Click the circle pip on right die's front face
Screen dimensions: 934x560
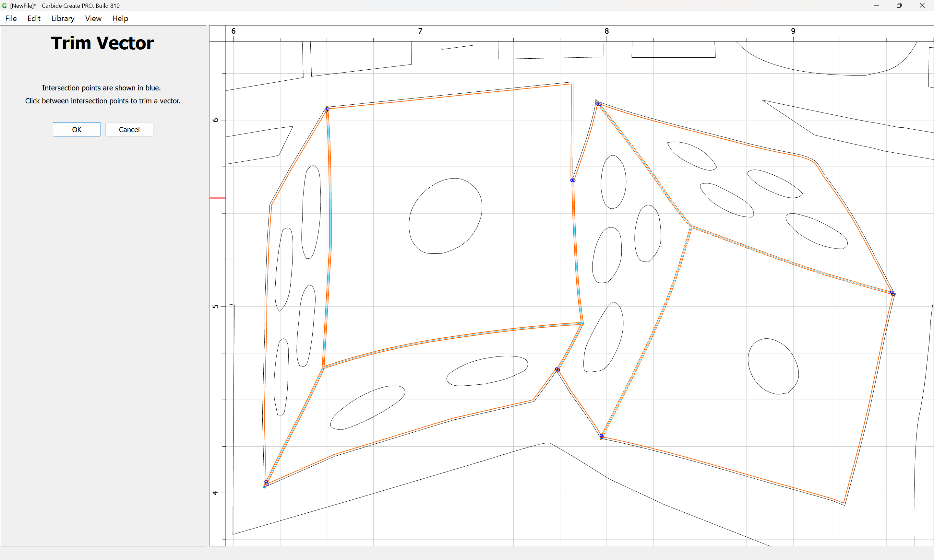click(773, 367)
